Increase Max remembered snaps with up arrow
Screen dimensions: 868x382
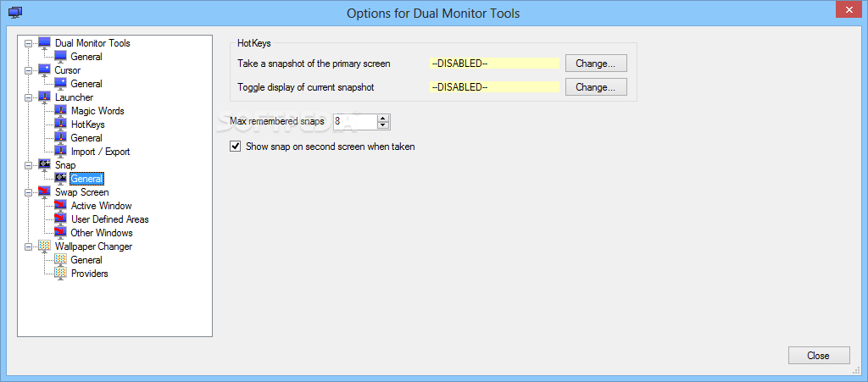click(x=383, y=118)
